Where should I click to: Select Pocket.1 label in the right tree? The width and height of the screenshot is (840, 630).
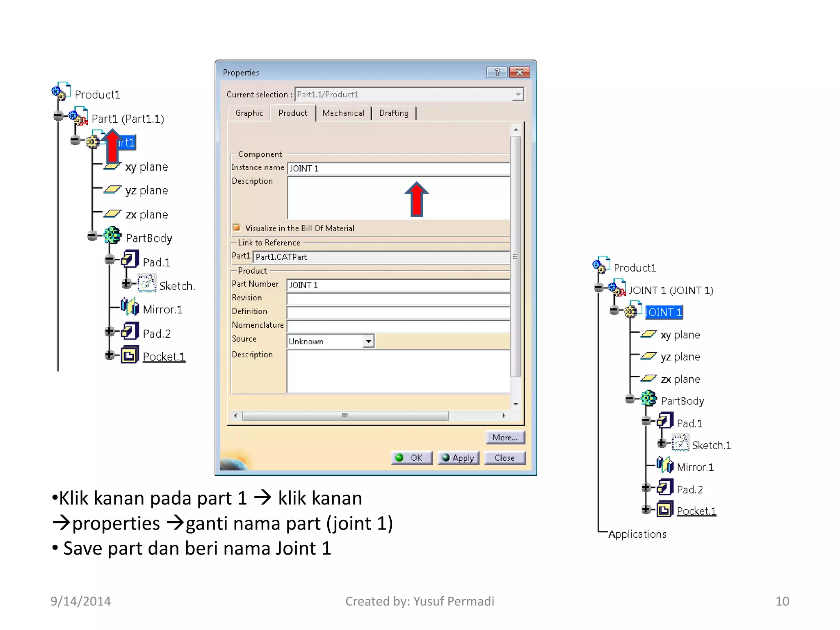click(x=696, y=511)
